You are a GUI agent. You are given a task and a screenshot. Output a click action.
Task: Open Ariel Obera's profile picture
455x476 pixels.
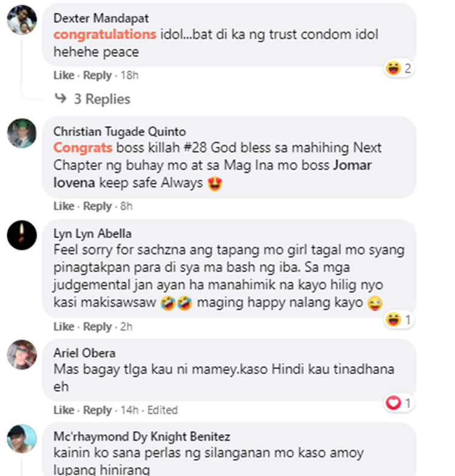22,355
